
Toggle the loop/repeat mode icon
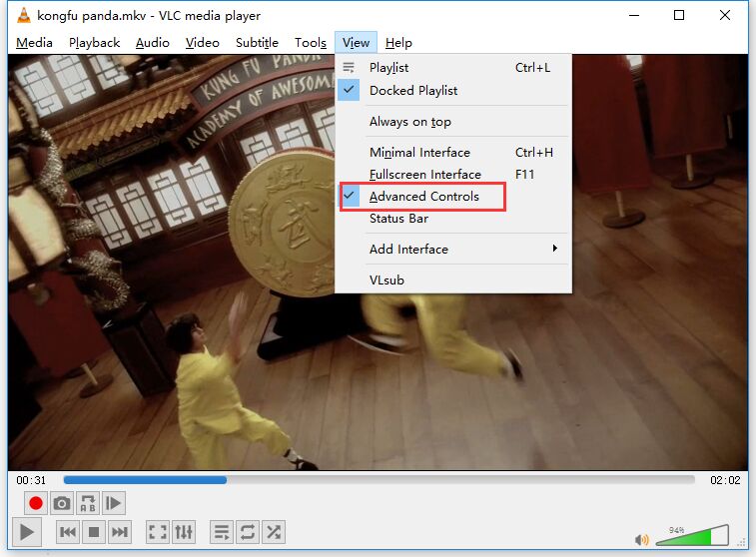point(248,532)
